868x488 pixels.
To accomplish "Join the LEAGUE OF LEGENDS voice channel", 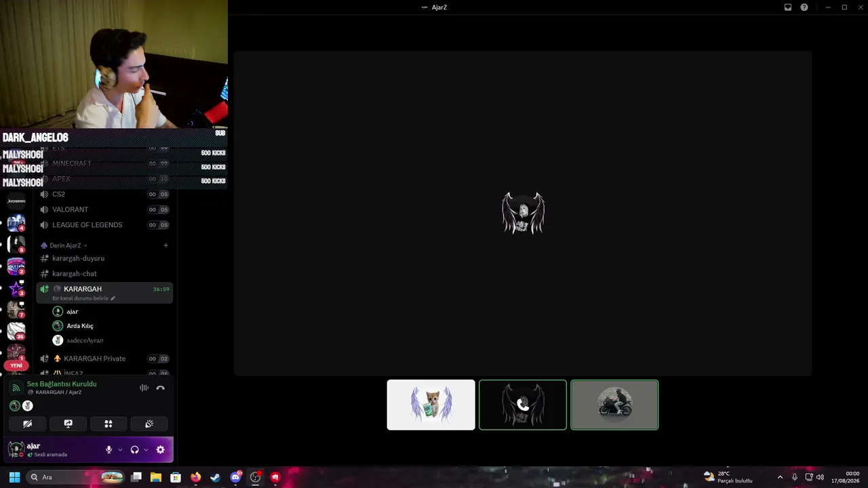I will 104,225.
